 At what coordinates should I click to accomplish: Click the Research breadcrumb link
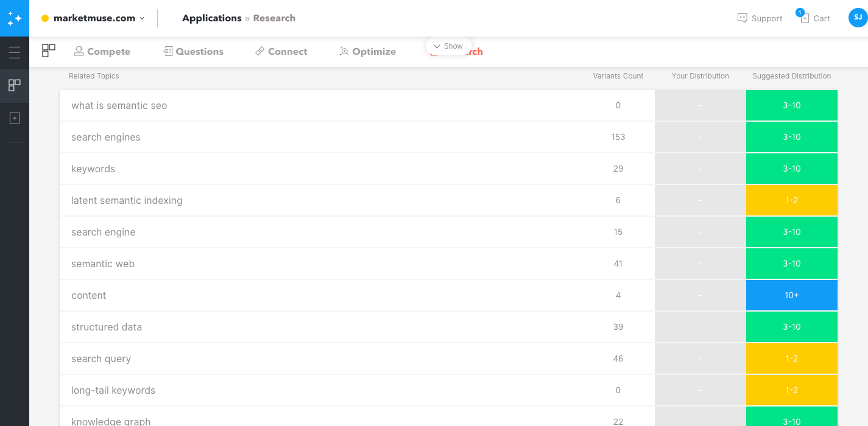(x=274, y=18)
